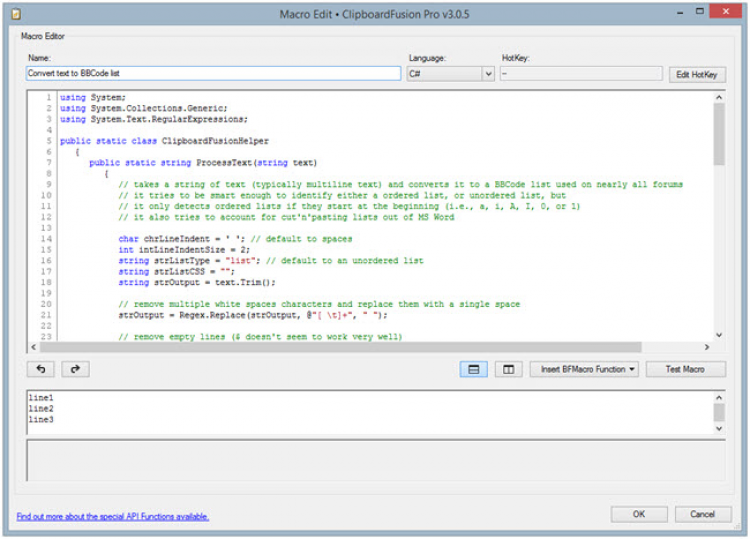The width and height of the screenshot is (750, 539).
Task: Click the code editor vertical scrollbar thumb
Action: tap(718, 134)
